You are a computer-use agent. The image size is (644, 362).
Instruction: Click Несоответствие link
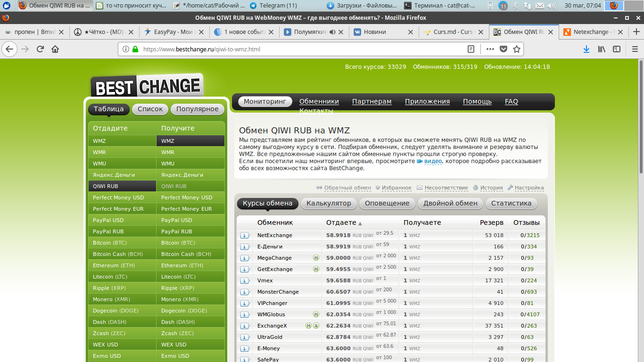[x=446, y=188]
